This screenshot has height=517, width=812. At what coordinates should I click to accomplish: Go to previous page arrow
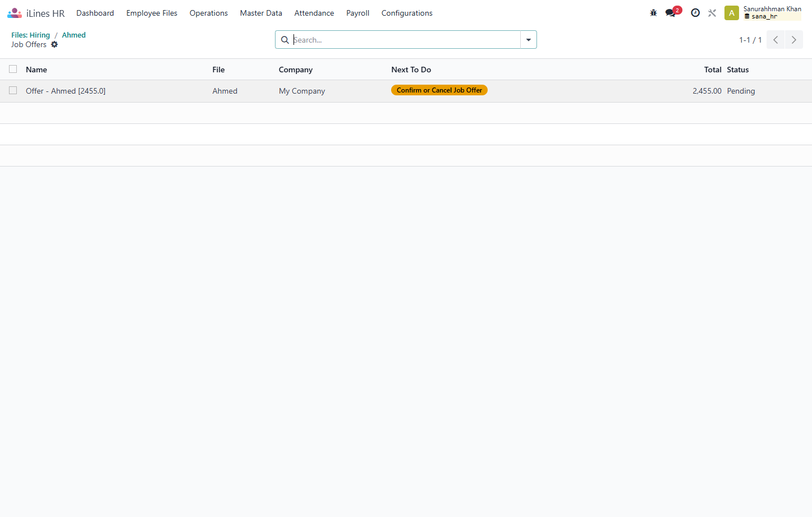(776, 40)
